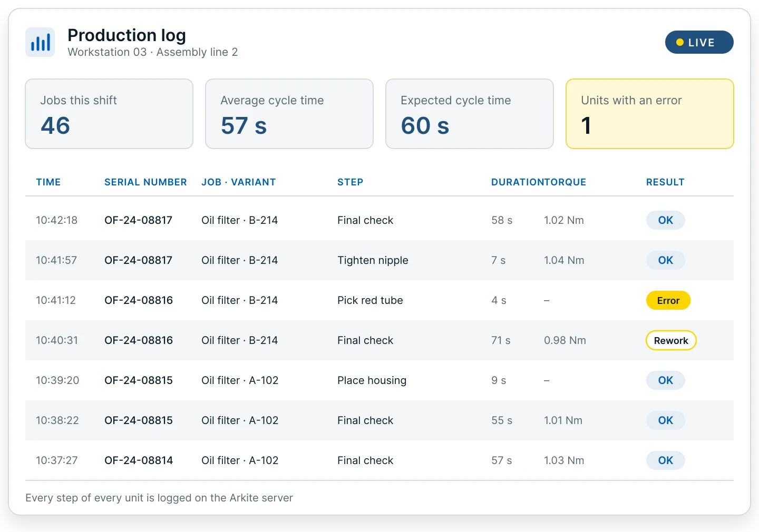The height and width of the screenshot is (532, 759).
Task: Click the OK badge for 10:42:18
Action: tap(666, 220)
